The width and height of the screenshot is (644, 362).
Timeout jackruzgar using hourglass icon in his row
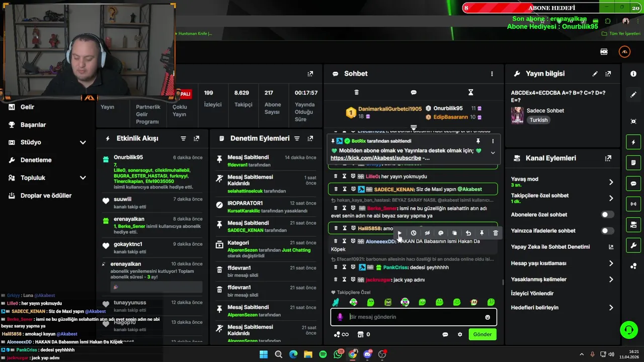point(345,280)
